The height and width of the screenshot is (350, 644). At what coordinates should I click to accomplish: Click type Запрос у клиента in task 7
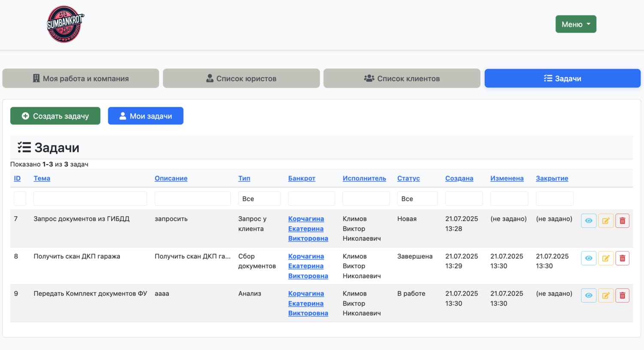point(252,224)
